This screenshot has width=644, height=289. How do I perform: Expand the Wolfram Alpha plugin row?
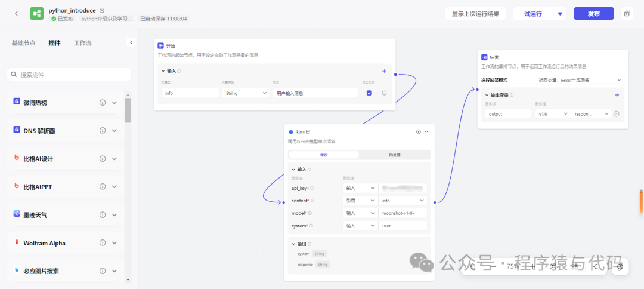114,243
